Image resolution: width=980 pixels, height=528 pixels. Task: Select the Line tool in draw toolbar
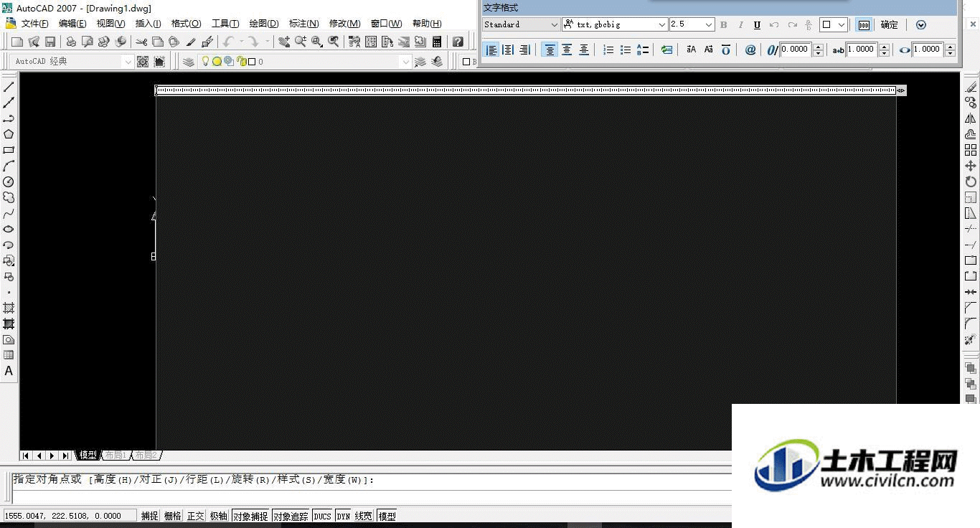coord(9,87)
